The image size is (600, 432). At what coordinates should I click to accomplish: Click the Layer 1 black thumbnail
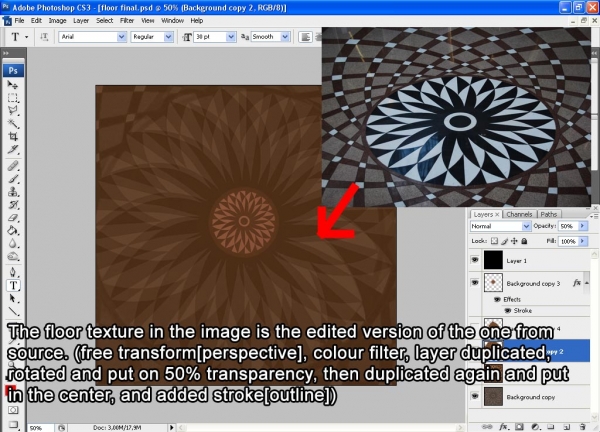(493, 260)
